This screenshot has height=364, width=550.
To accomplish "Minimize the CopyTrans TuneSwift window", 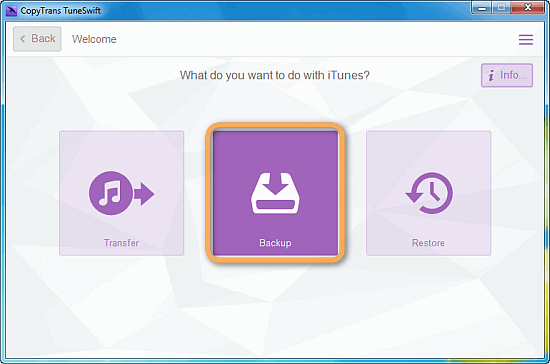I will pyautogui.click(x=482, y=8).
